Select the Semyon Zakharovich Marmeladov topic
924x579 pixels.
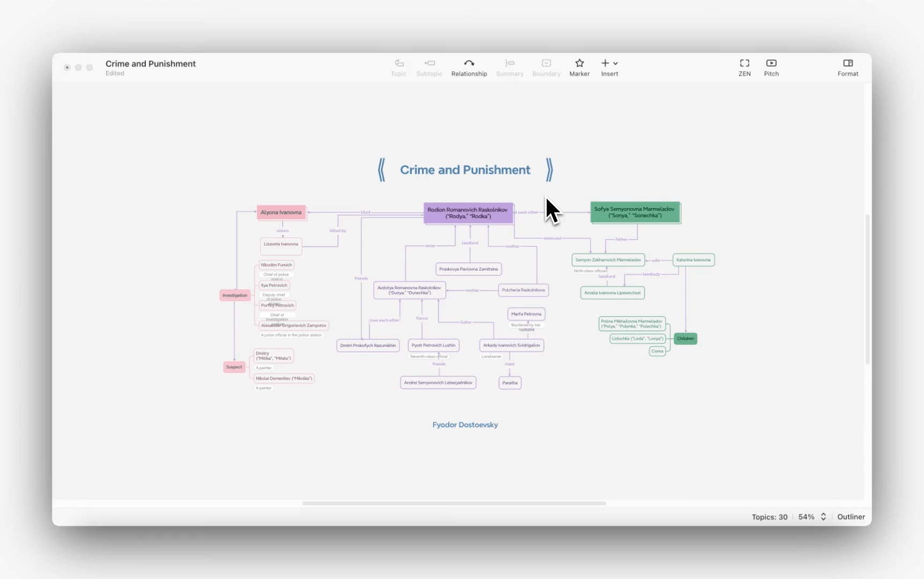(608, 260)
